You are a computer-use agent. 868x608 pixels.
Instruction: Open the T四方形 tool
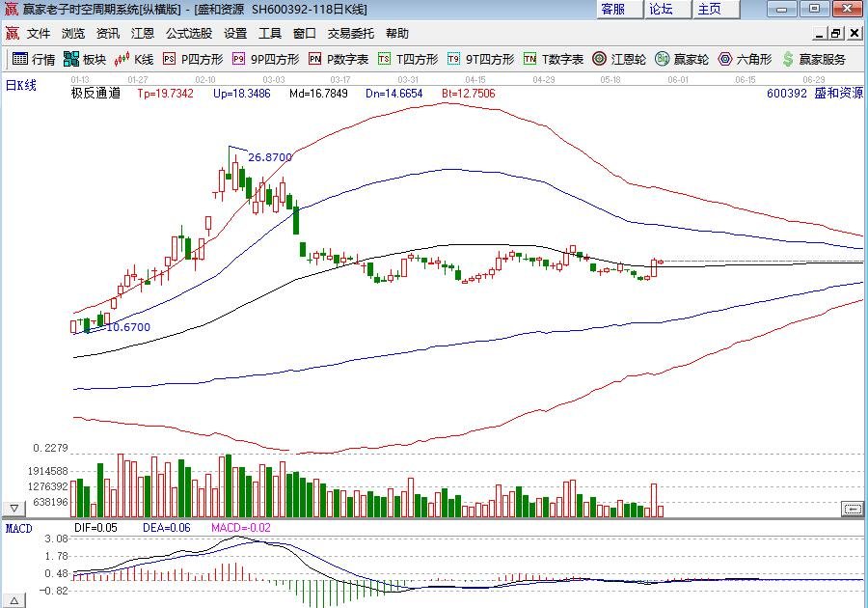point(408,59)
